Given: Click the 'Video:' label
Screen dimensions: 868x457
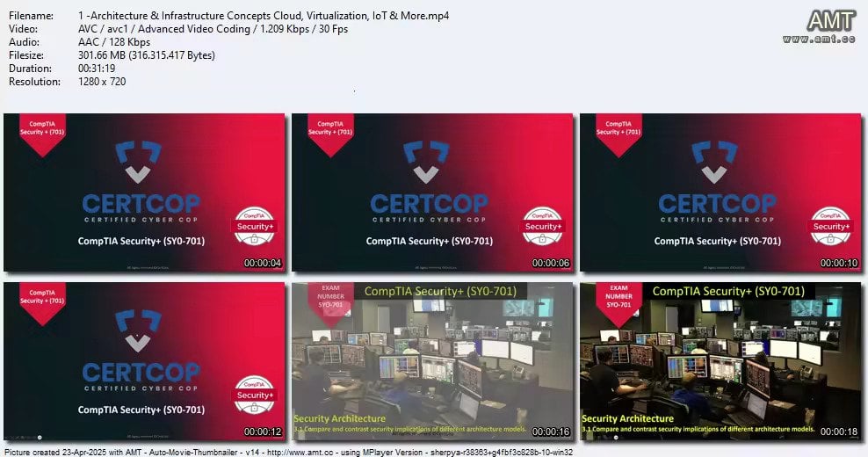Looking at the screenshot, I should [23, 29].
